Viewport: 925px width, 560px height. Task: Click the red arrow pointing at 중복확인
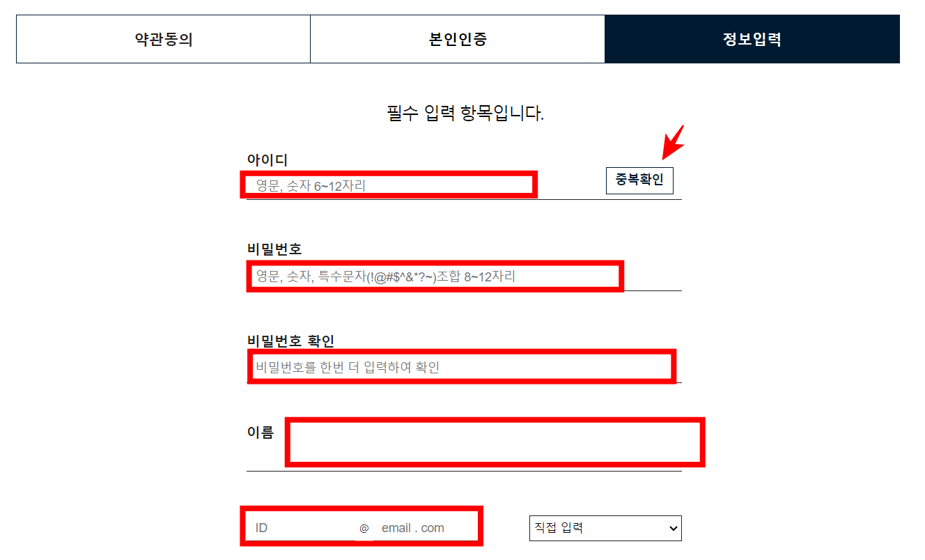673,141
